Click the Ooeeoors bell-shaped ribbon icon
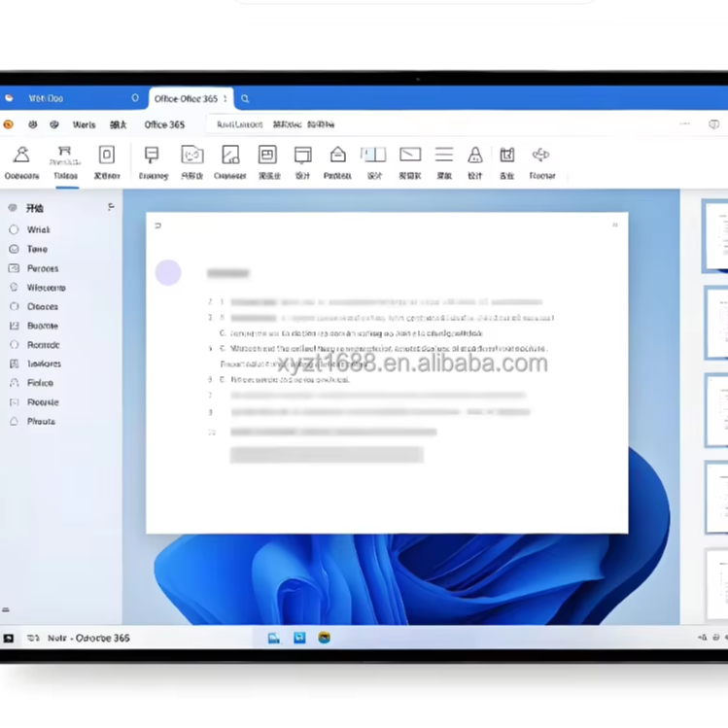 tap(21, 156)
